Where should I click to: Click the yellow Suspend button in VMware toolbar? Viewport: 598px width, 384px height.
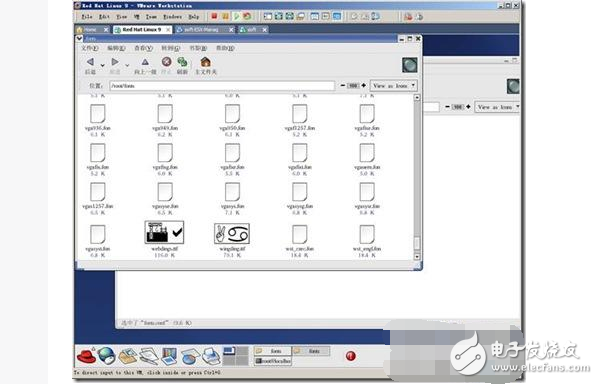(x=225, y=16)
